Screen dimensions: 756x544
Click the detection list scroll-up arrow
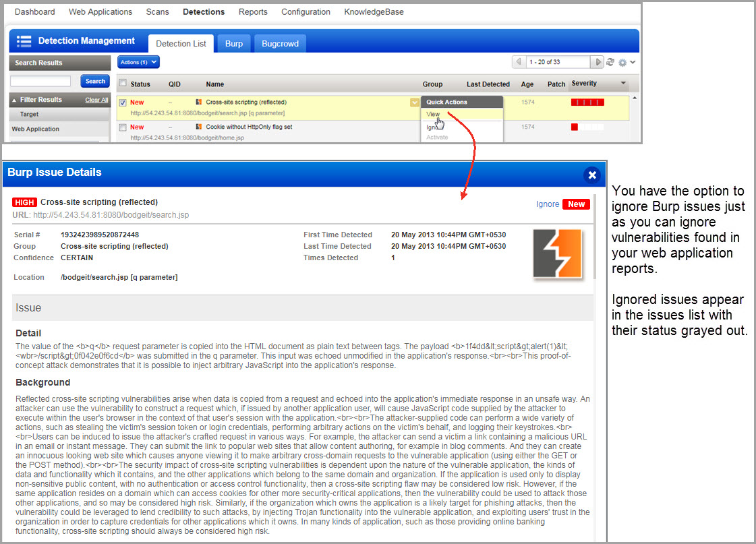pos(635,98)
